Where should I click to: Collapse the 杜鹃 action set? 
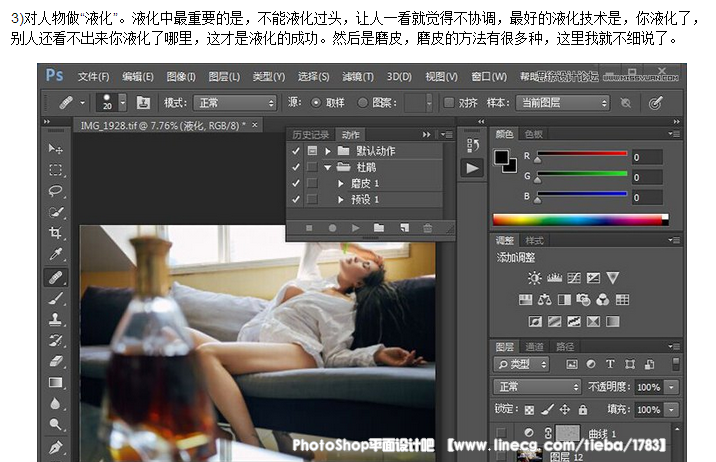(x=327, y=168)
